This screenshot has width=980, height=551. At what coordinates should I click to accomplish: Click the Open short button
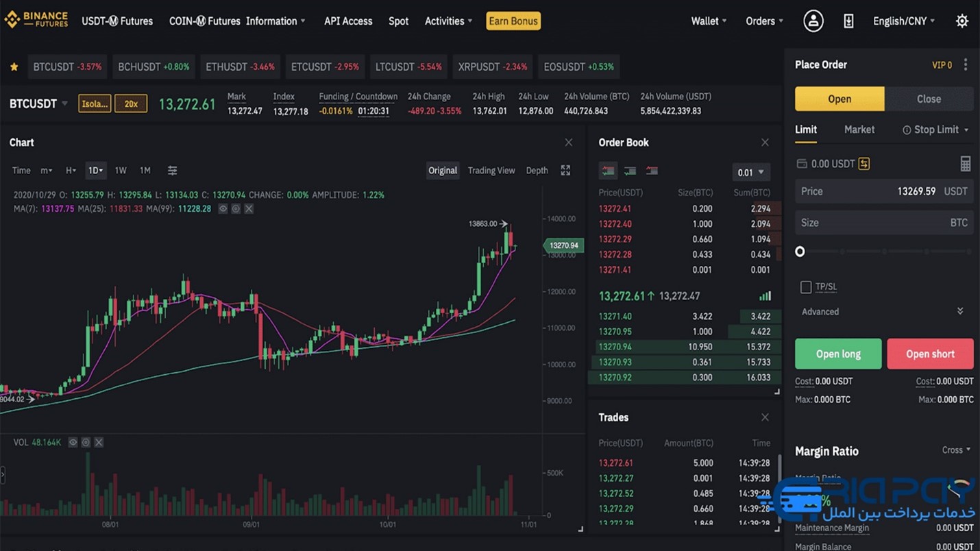coord(930,354)
